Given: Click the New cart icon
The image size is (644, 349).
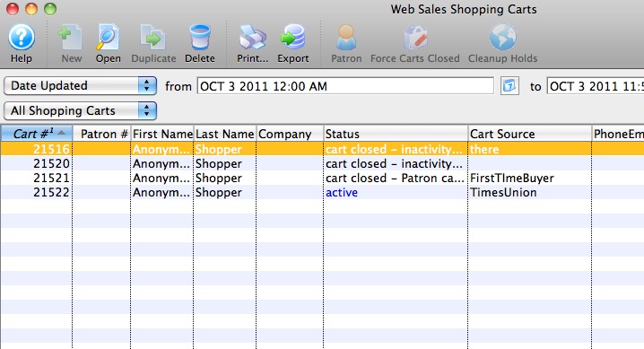Looking at the screenshot, I should [x=71, y=43].
